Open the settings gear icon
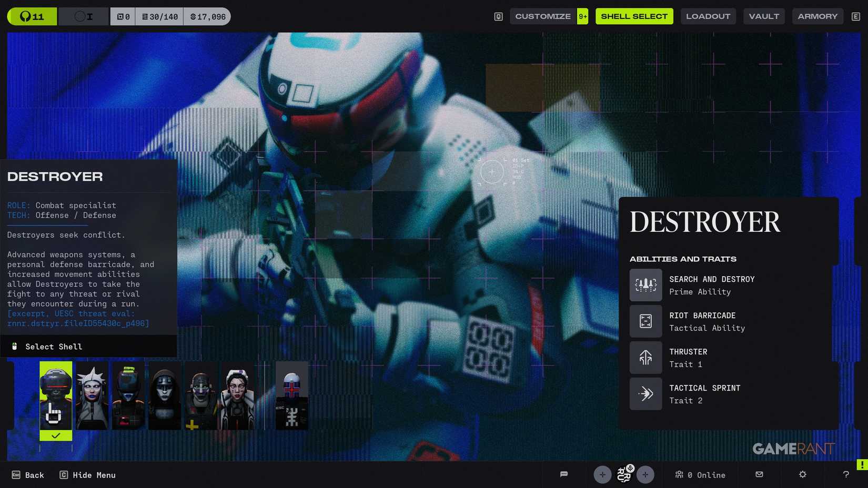 point(803,475)
